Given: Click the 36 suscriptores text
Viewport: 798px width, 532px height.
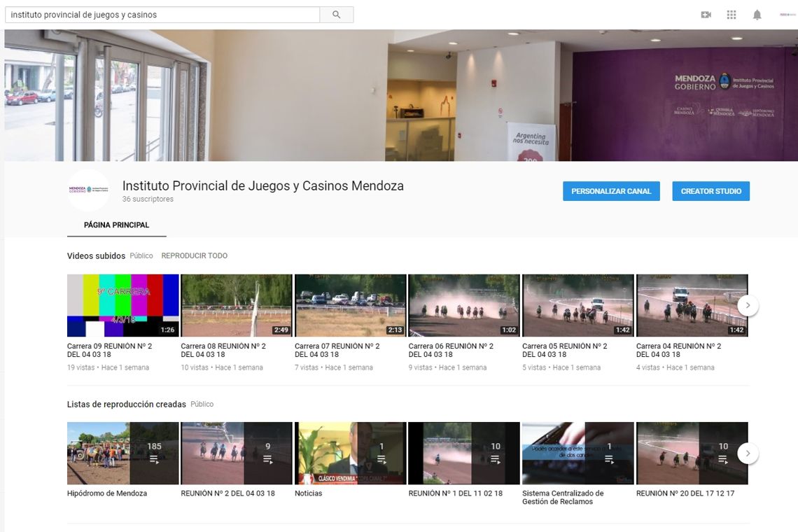Looking at the screenshot, I should (x=148, y=199).
